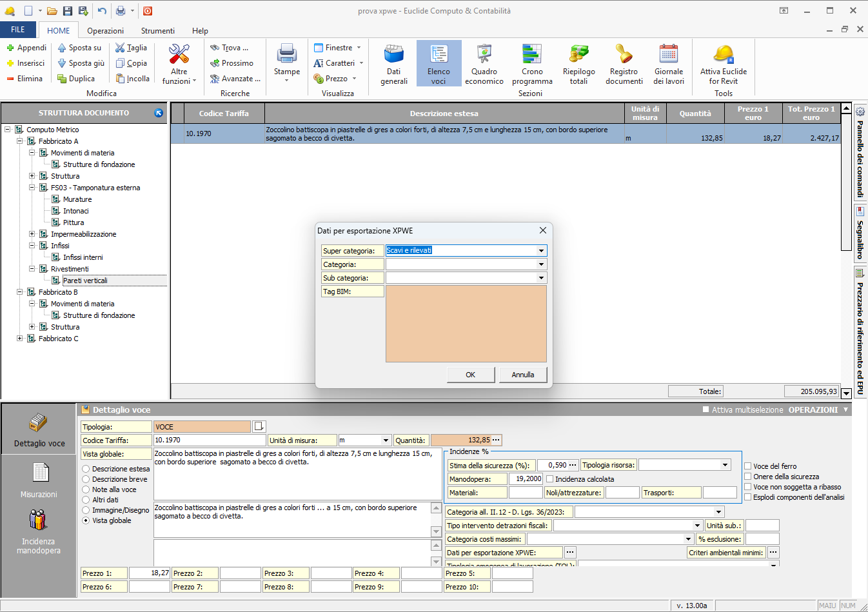Open Registro documenti from the ribbon
The width and height of the screenshot is (868, 612).
point(624,64)
